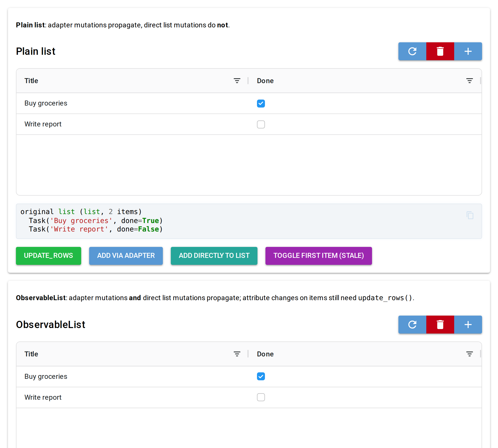Click refresh icon in ObservableList header
The height and width of the screenshot is (448, 498).
click(x=412, y=325)
